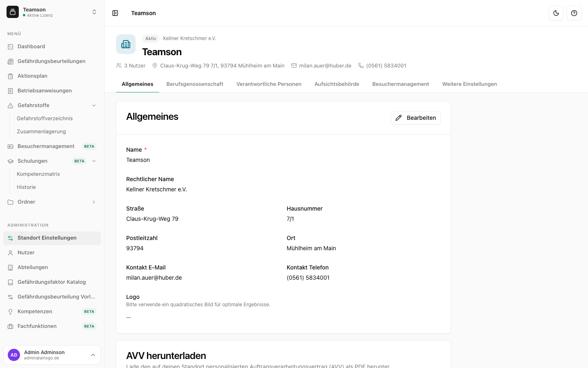This screenshot has height=368, width=588.
Task: Click the map pin address icon
Action: click(155, 65)
